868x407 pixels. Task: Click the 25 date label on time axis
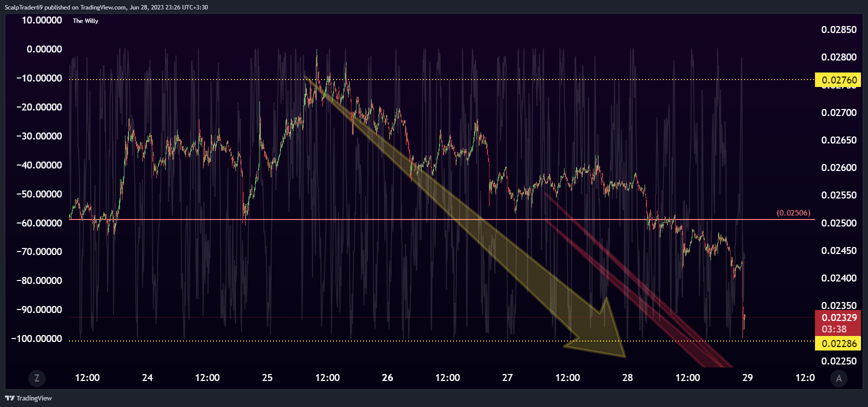pos(267,377)
